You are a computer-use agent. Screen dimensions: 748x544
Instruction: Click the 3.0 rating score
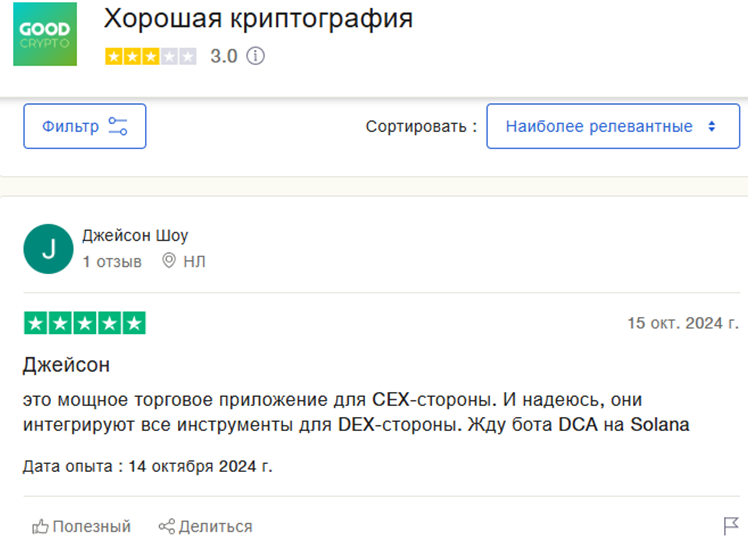click(x=224, y=56)
